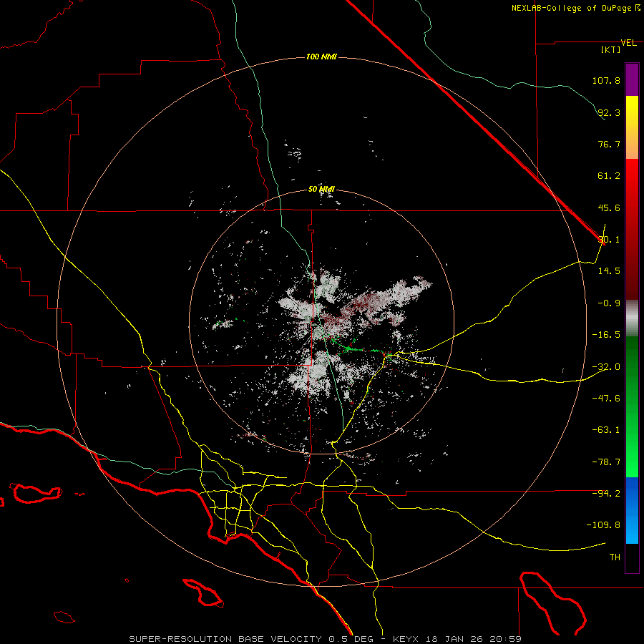Image resolution: width=644 pixels, height=644 pixels.
Task: Click the [KT] units label
Action: tap(611, 49)
